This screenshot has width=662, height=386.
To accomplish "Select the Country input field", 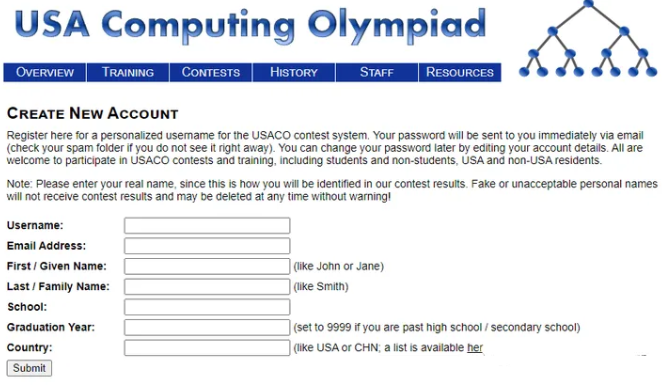I will pyautogui.click(x=207, y=348).
